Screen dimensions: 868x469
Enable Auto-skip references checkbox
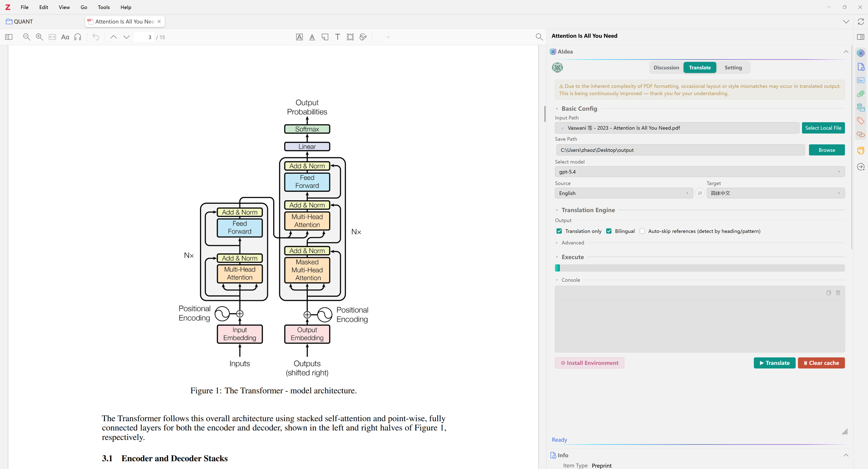click(642, 231)
